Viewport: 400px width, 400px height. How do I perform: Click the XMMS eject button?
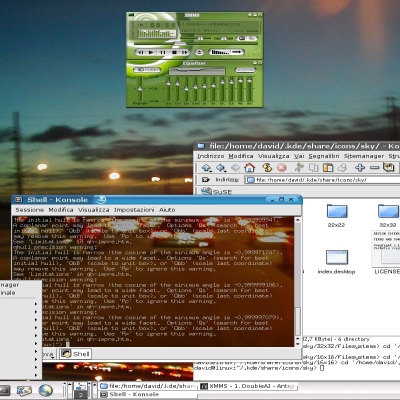[x=199, y=52]
